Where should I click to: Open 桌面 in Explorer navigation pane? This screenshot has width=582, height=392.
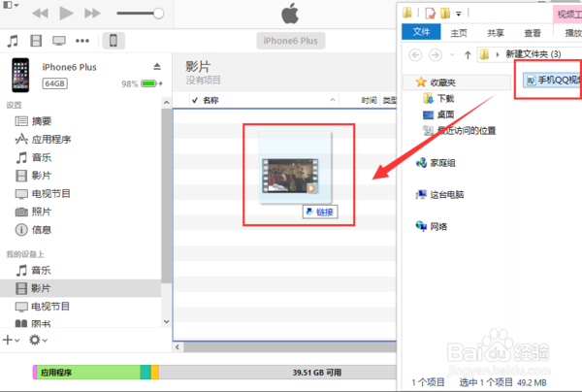[438, 114]
